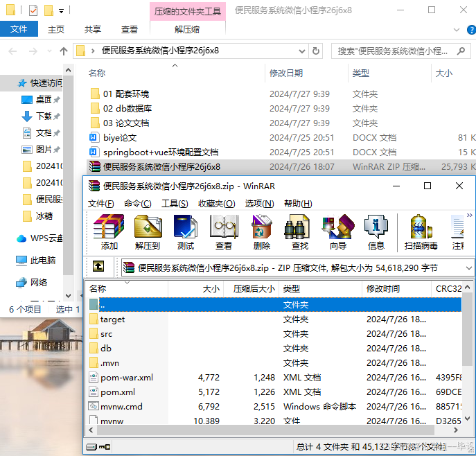Sort WinRAR list by 修改时间 column
The height and width of the screenshot is (456, 476).
coord(396,289)
